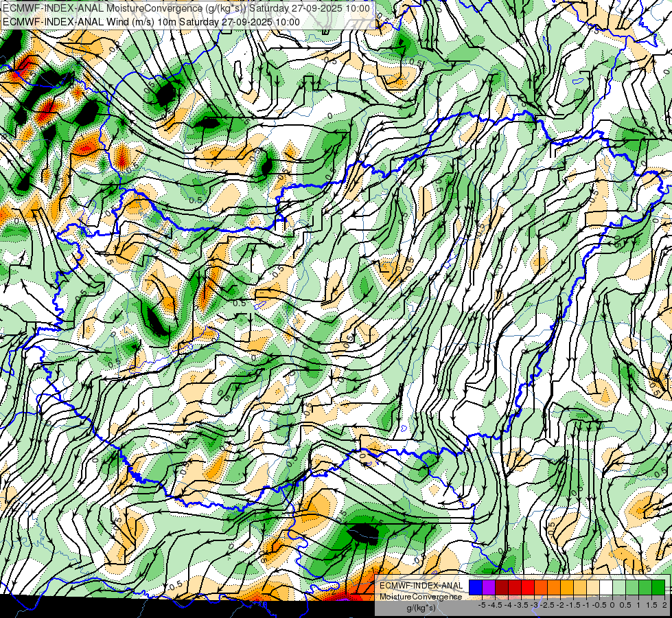The image size is (672, 618).
Task: Click the swatch between -4 and -3.5
Action: 515,587
